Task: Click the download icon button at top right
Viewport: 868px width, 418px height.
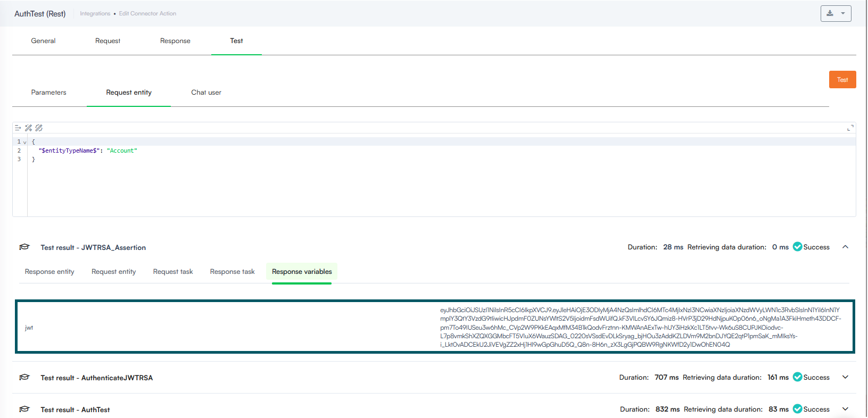Action: click(830, 13)
